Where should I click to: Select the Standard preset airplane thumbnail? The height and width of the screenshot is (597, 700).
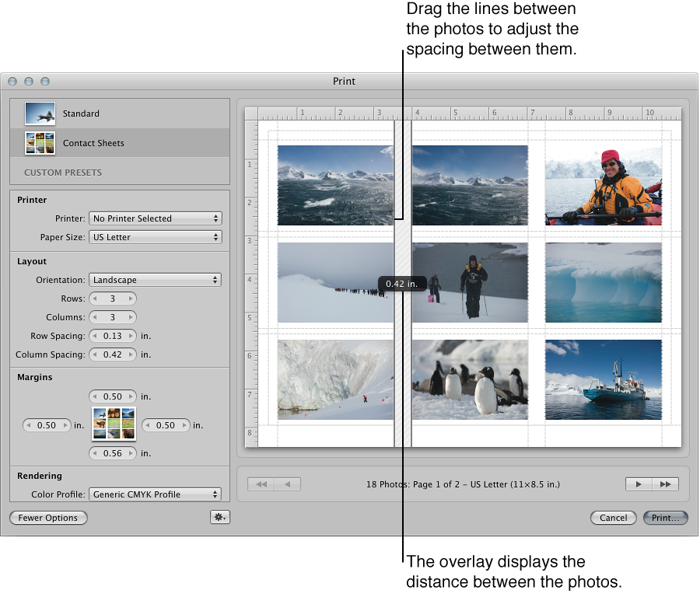click(x=40, y=113)
